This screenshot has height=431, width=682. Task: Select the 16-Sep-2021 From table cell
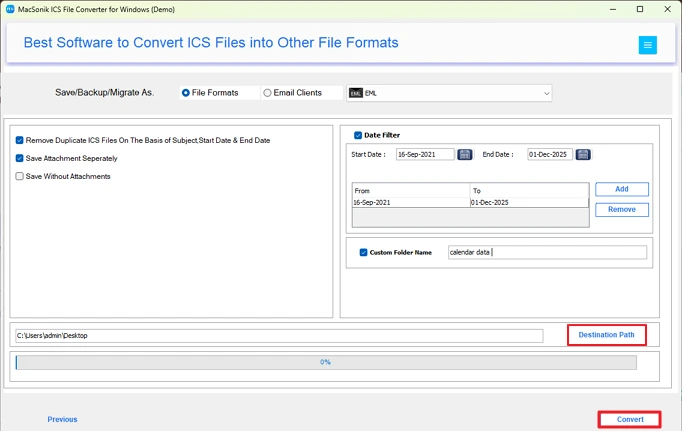411,203
